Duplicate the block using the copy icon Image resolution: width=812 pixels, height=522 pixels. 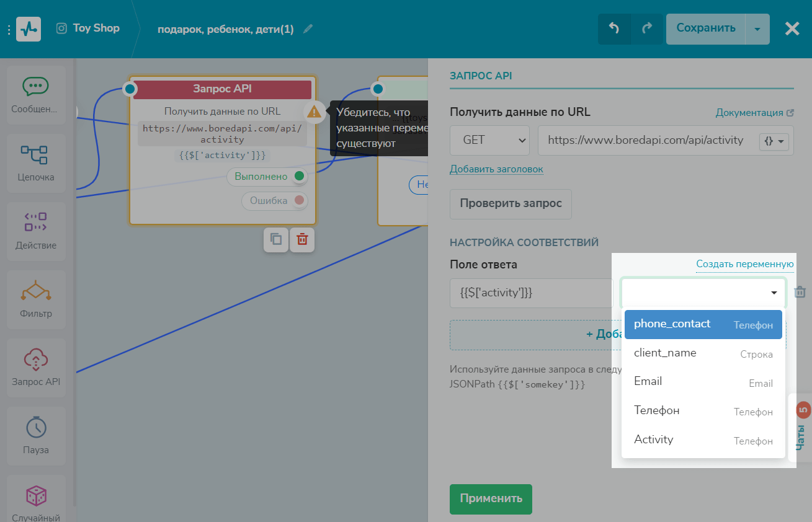pyautogui.click(x=276, y=240)
